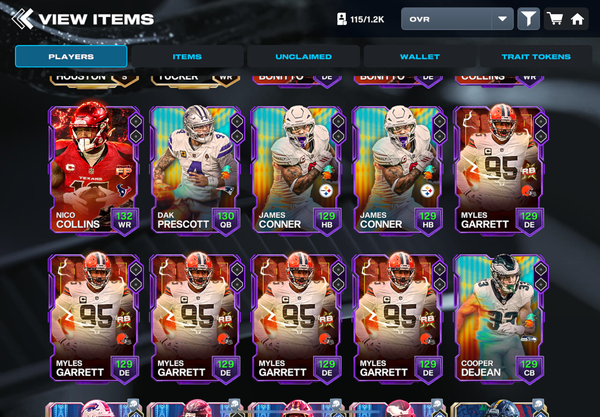Go to the home icon

(x=577, y=19)
